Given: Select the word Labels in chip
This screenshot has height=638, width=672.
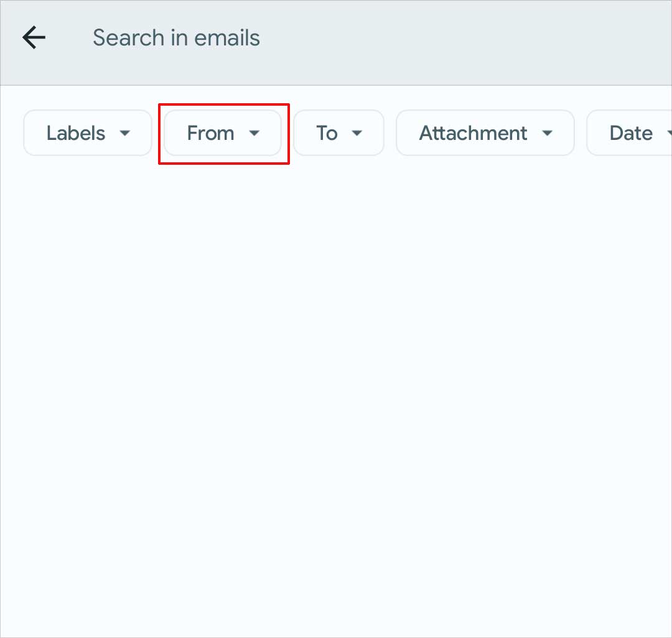Looking at the screenshot, I should tap(76, 133).
